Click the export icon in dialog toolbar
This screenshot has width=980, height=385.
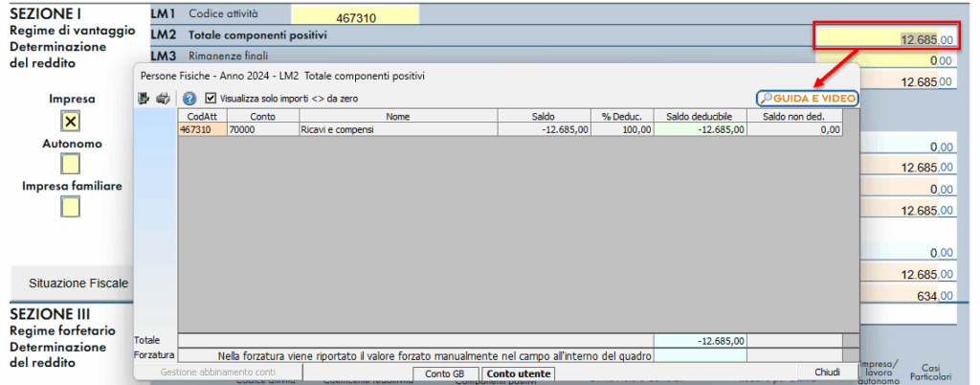click(x=145, y=98)
